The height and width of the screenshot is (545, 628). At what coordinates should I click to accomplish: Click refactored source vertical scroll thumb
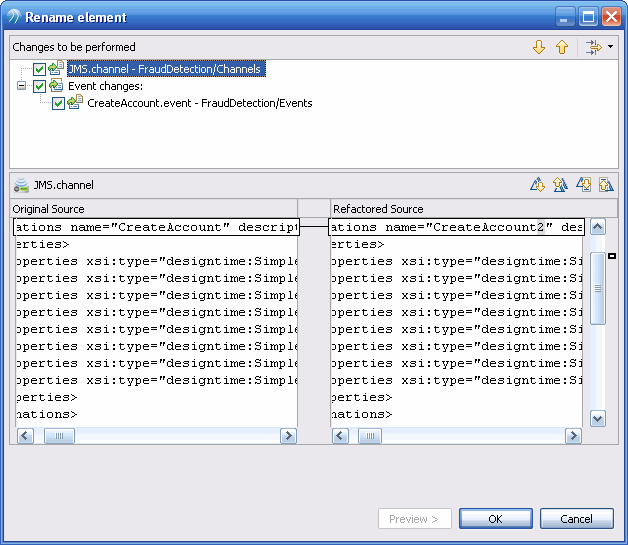(598, 288)
